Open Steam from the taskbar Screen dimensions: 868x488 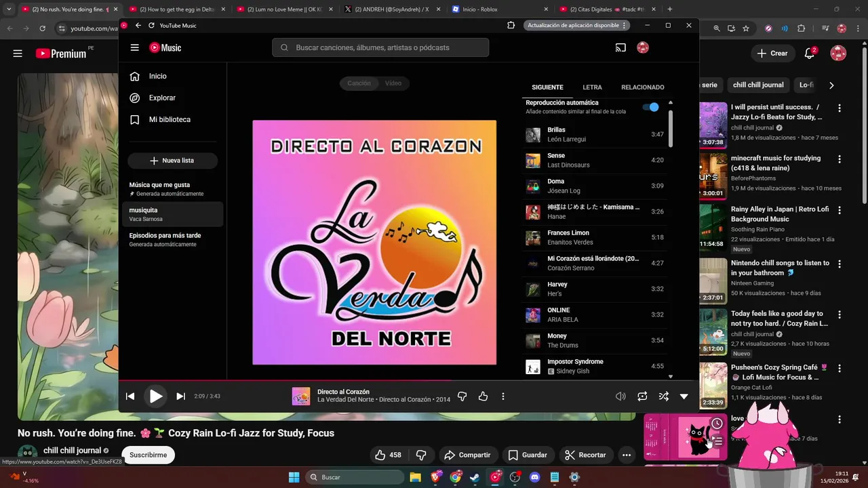pos(475,477)
